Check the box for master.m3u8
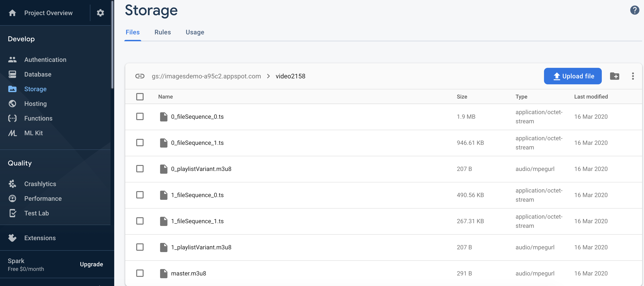 (140, 273)
